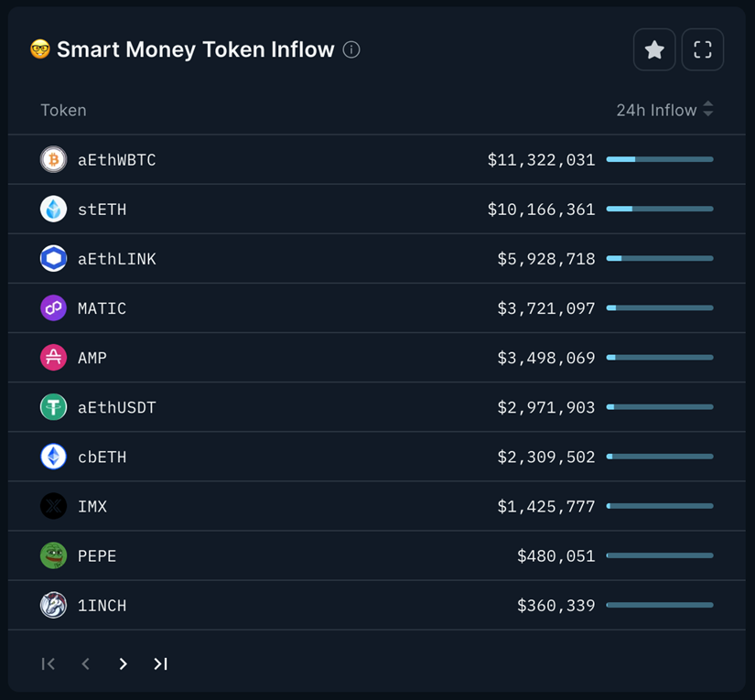Click the Token column header
Image resolution: width=755 pixels, height=700 pixels.
coord(63,110)
